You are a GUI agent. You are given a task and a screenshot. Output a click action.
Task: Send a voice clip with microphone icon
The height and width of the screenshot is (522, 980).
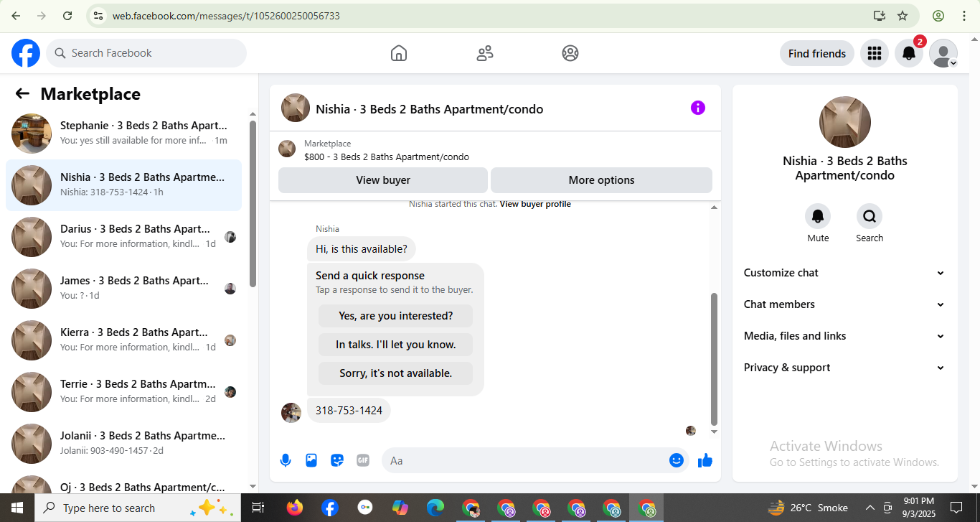pos(286,460)
